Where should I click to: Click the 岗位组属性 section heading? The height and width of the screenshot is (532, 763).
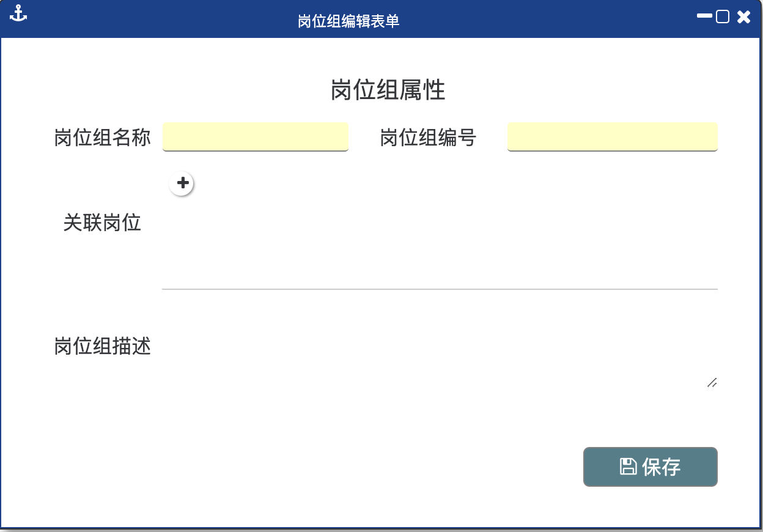pyautogui.click(x=388, y=90)
